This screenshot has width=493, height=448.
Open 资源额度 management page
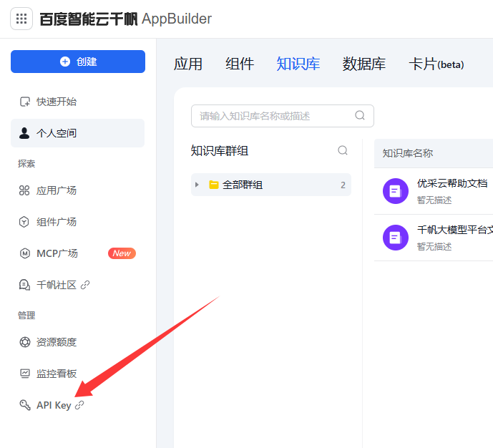click(x=57, y=342)
